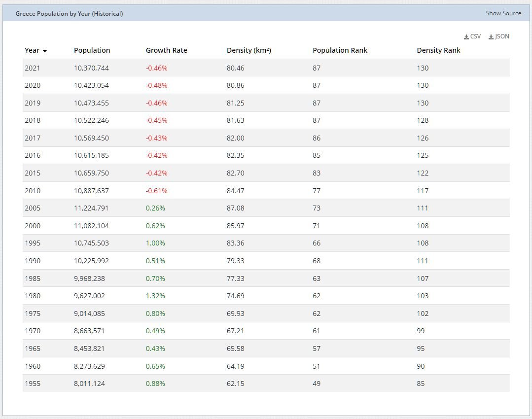
Task: Select the 1.32% growth rate in 1980
Action: click(x=155, y=296)
